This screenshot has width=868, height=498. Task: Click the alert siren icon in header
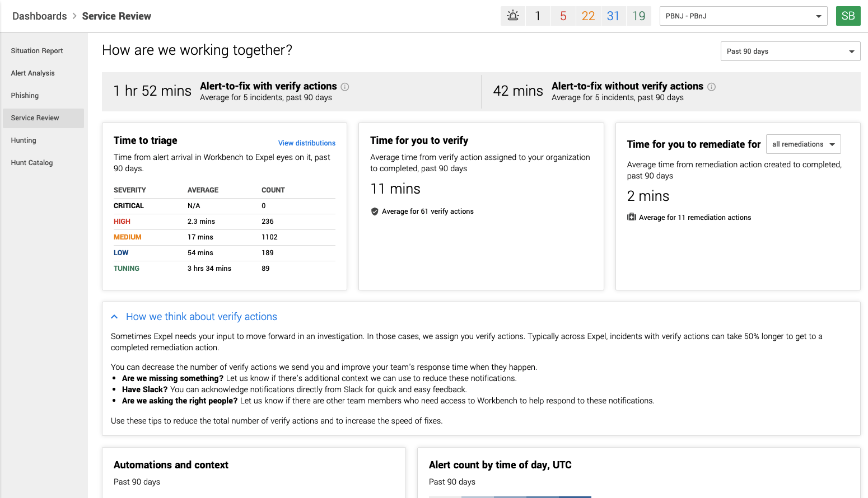[513, 16]
